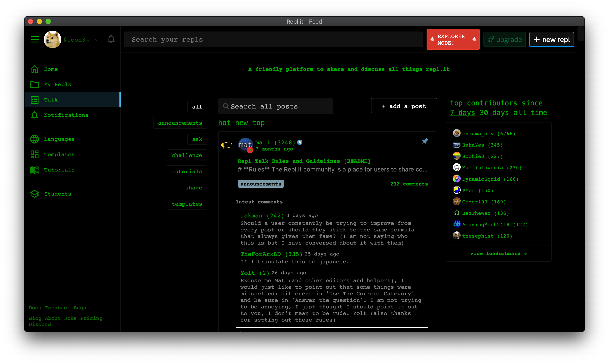Filter posts by tutorials category
Image resolution: width=609 pixels, height=364 pixels.
(x=187, y=171)
